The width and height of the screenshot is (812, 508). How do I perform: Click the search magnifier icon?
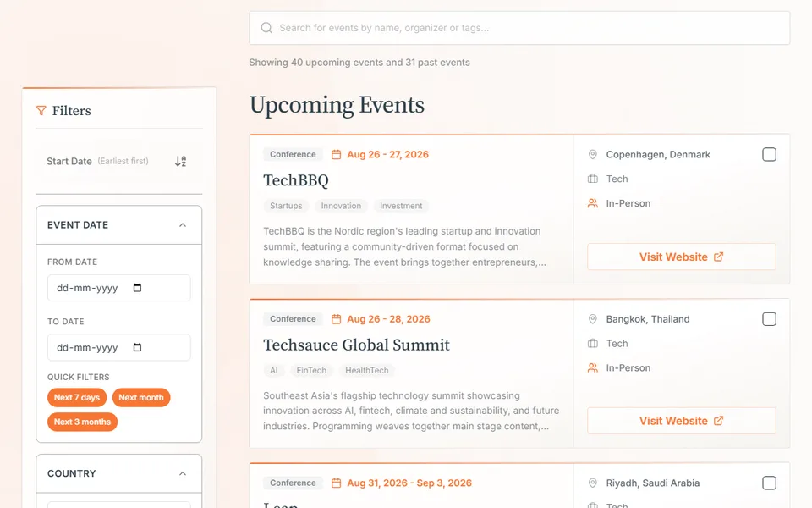[266, 28]
